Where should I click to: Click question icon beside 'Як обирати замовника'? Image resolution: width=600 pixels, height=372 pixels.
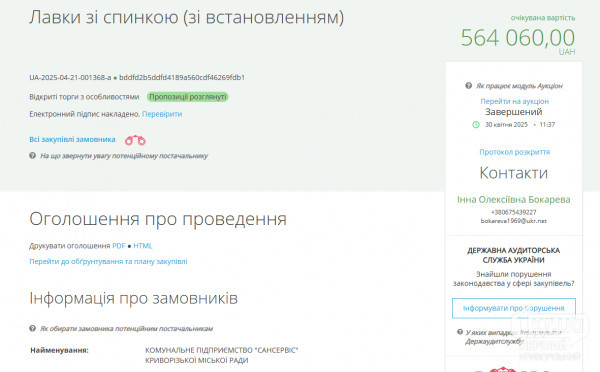[x=33, y=328]
